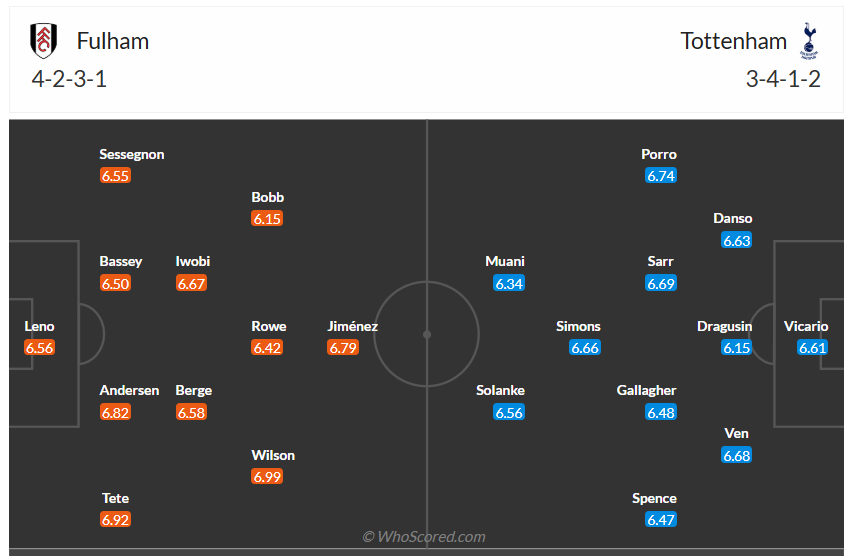
Task: Click the Tottenham club crest icon
Action: pos(808,41)
